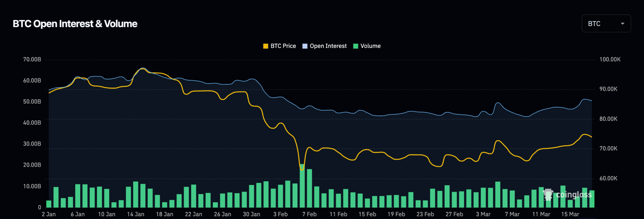Click the coinglass watermark text
Screen dimensions: 644x219
point(574,195)
